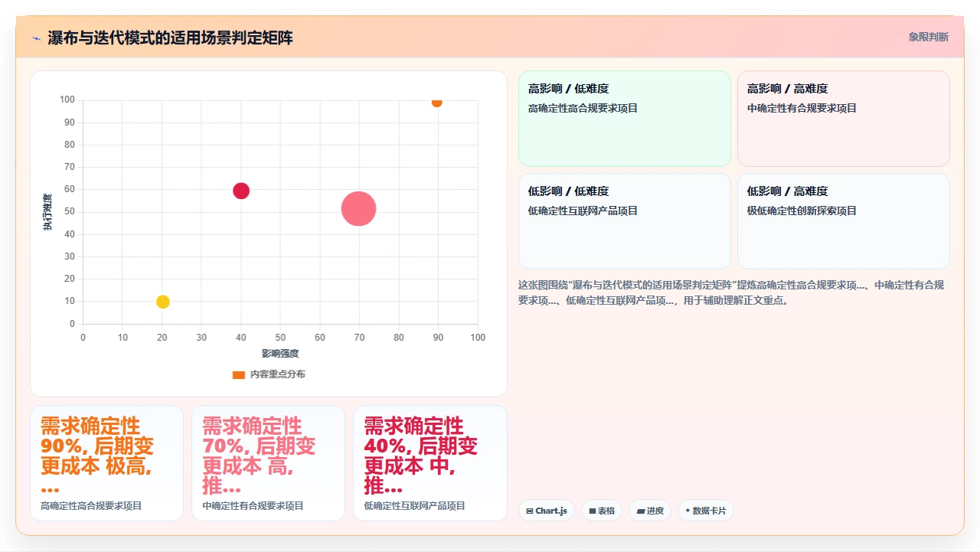Select the crimson bubble near 40
This screenshot has width=980, height=552.
coord(241,191)
